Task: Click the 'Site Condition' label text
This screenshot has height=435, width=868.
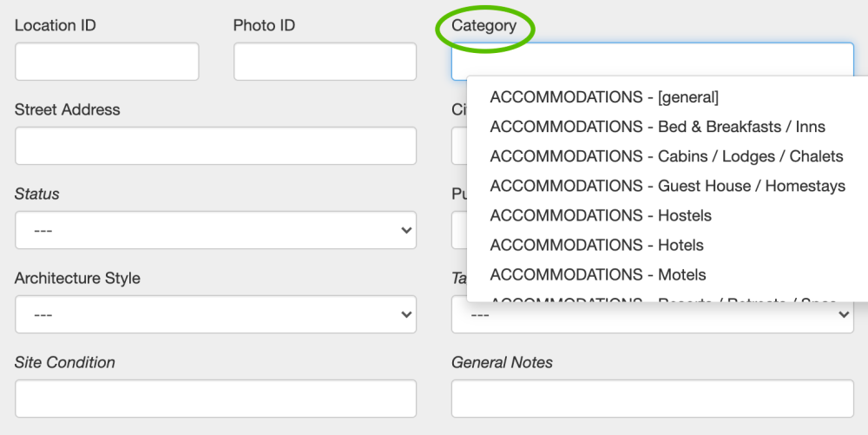Action: point(65,362)
